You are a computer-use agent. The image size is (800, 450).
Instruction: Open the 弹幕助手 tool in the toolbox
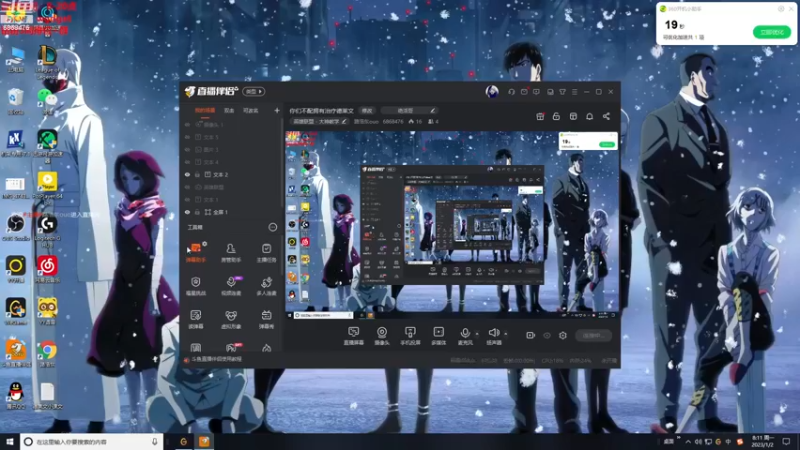point(195,253)
